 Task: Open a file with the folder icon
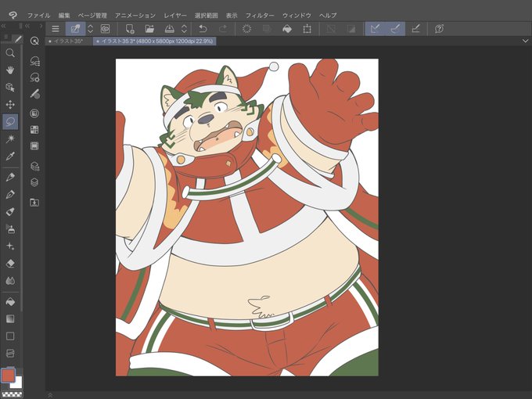coord(149,29)
